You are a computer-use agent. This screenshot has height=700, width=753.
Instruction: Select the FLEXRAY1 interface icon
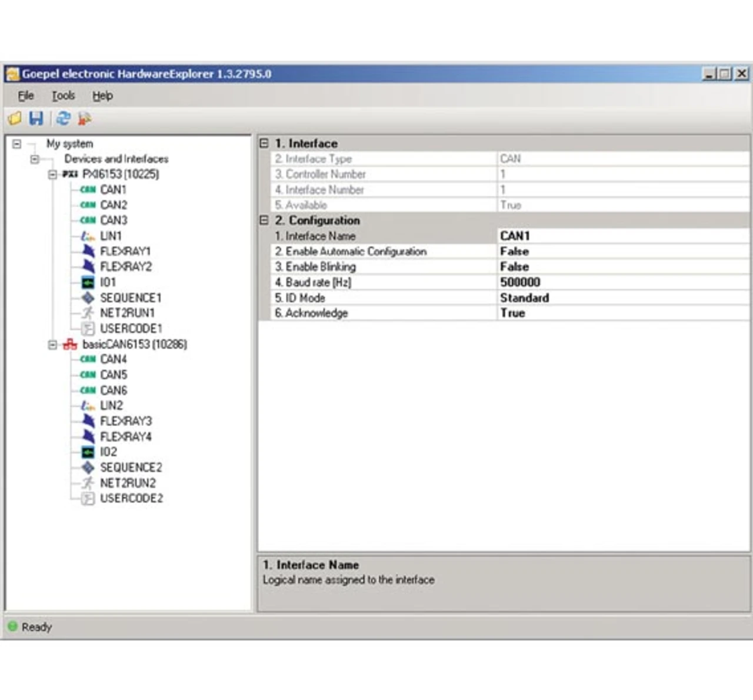[88, 251]
